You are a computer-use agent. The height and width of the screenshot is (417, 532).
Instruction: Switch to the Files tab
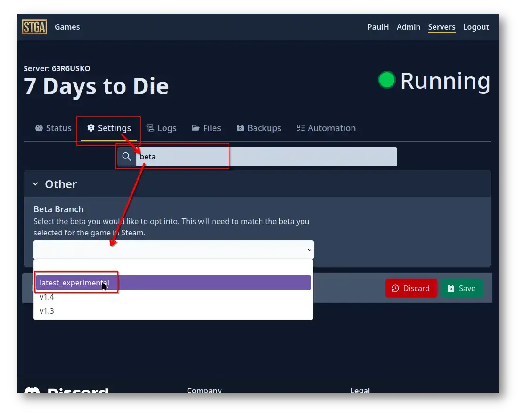[x=206, y=128]
